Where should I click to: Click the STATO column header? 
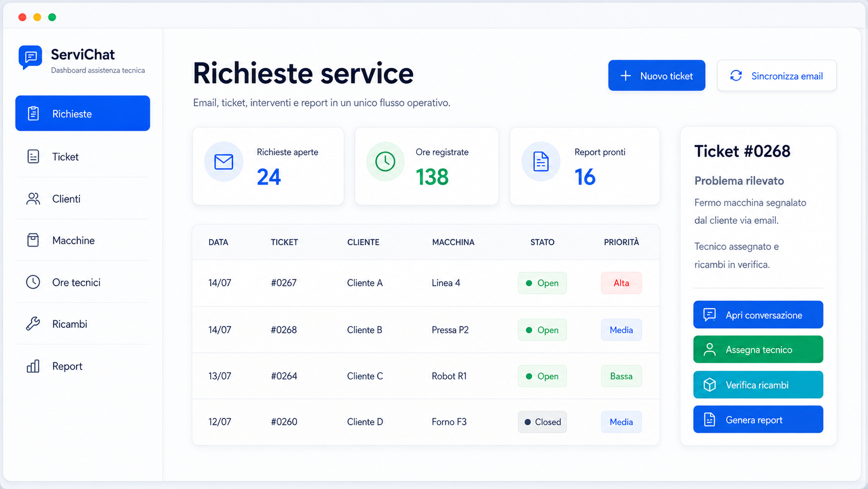(x=542, y=242)
